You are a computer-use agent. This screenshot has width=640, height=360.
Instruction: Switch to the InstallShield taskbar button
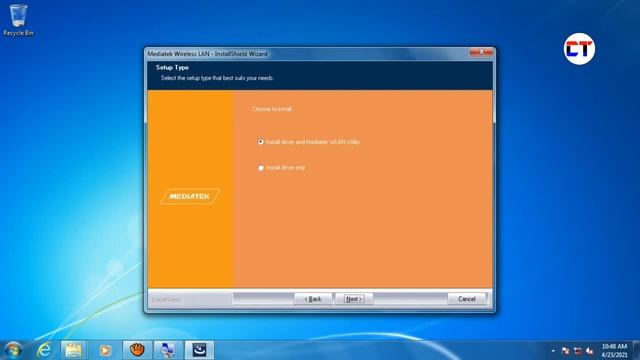click(199, 350)
